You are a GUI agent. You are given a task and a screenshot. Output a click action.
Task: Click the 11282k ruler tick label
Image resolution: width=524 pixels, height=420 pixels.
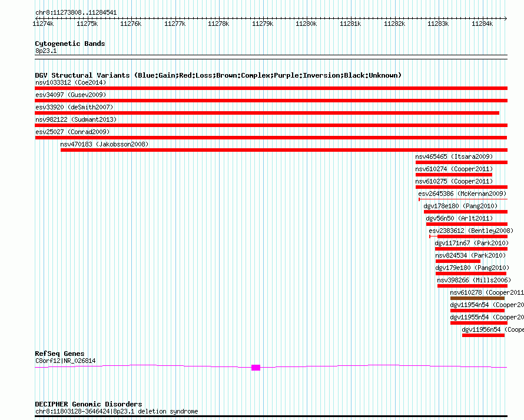point(394,24)
